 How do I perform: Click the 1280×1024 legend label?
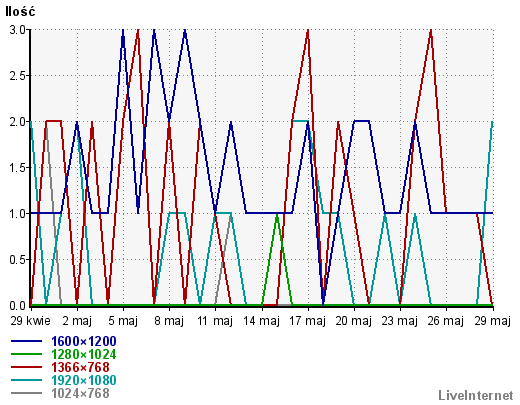(84, 354)
